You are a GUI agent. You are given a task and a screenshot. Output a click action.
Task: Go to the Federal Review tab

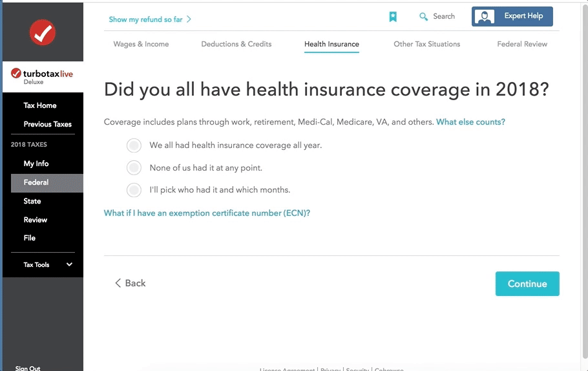[522, 44]
